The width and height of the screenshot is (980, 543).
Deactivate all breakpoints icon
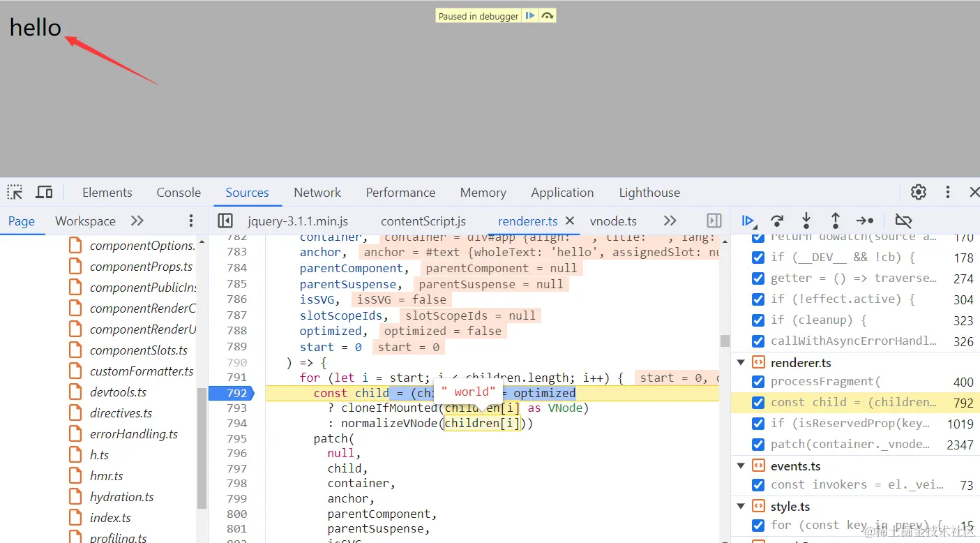tap(903, 221)
